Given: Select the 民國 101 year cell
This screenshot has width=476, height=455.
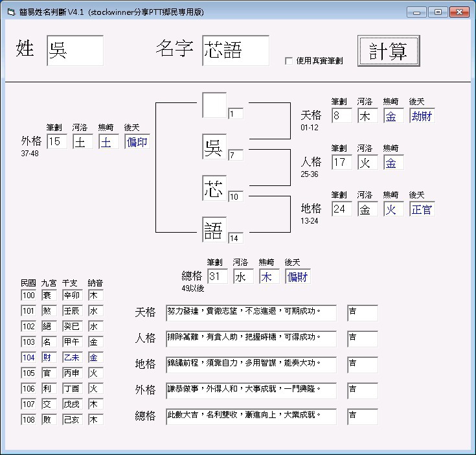Looking at the screenshot, I should (28, 310).
